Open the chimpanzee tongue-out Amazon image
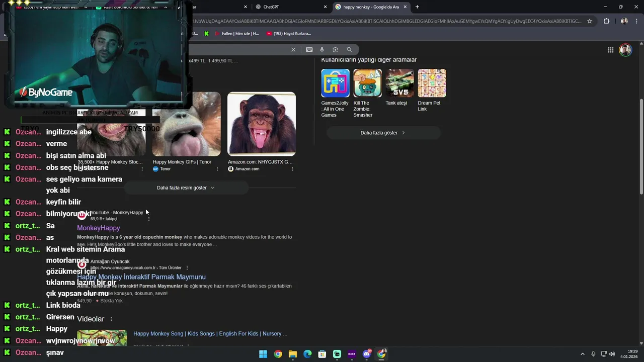 point(262,124)
